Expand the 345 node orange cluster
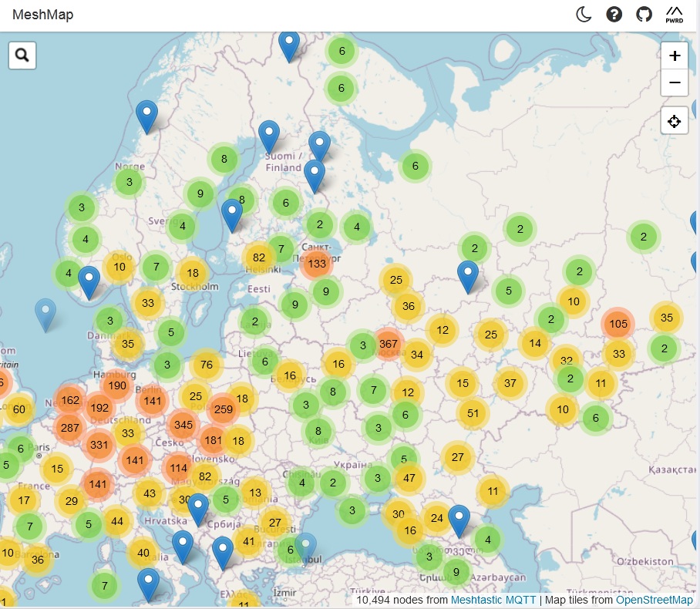This screenshot has width=700, height=609. point(183,425)
